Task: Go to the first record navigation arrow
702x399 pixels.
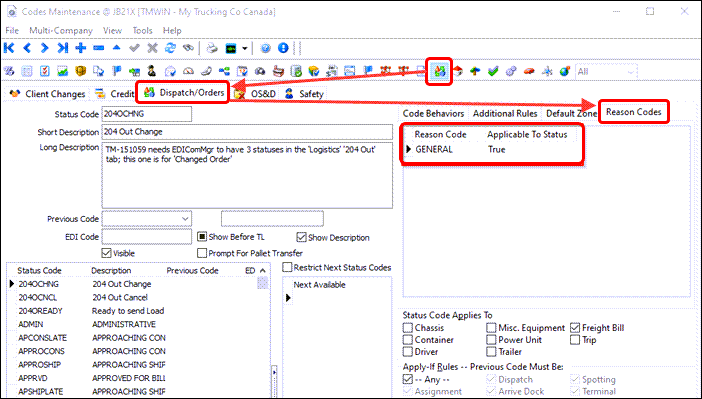Action: [x=9, y=48]
